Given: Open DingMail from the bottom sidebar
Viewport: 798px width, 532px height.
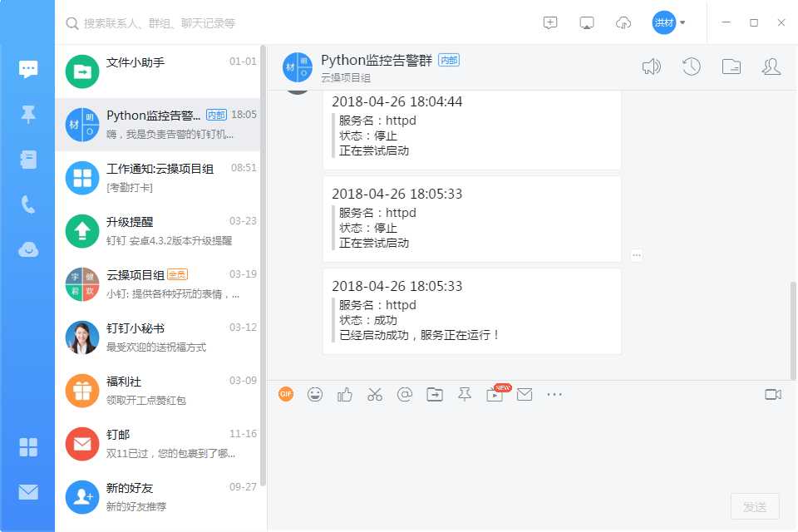Looking at the screenshot, I should click(x=27, y=492).
